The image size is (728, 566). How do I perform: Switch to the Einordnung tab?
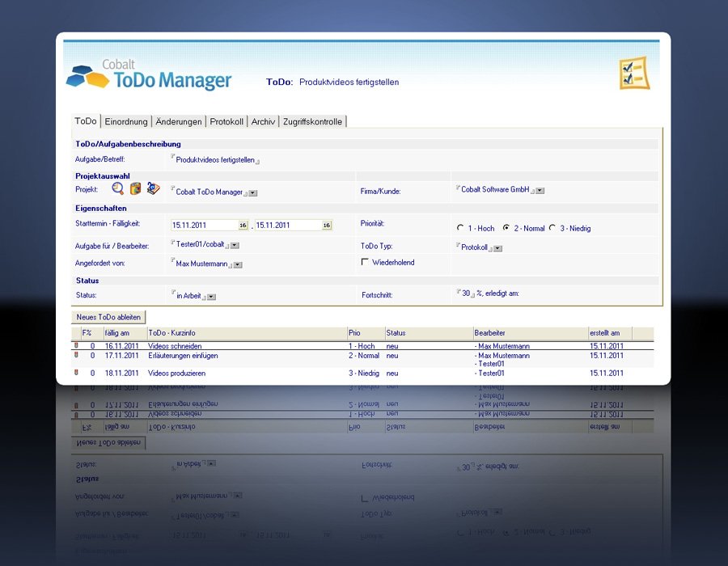coord(126,121)
